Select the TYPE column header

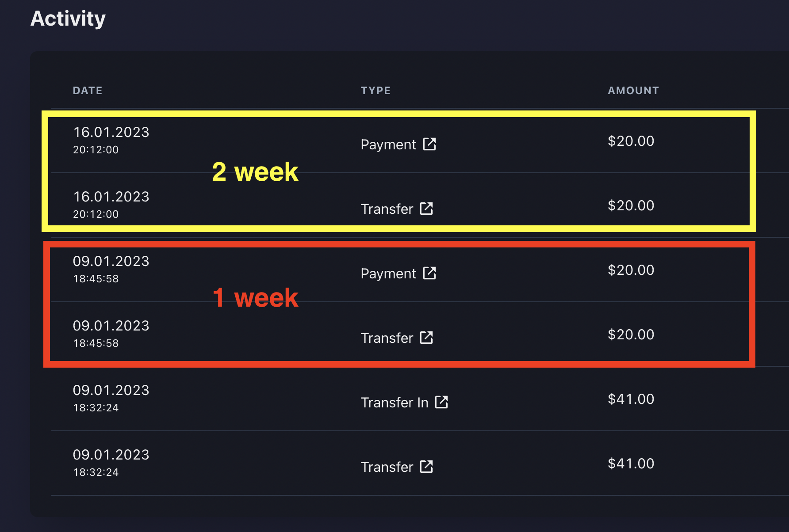[375, 91]
